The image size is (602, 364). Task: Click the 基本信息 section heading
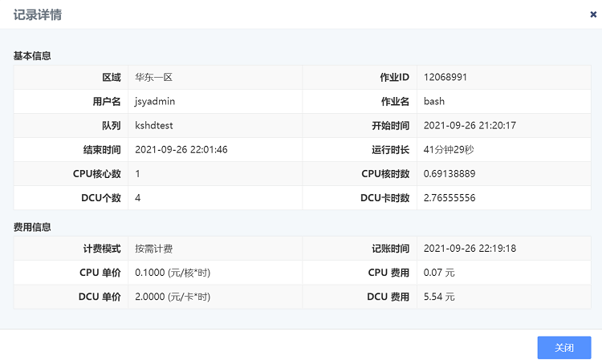[x=32, y=56]
